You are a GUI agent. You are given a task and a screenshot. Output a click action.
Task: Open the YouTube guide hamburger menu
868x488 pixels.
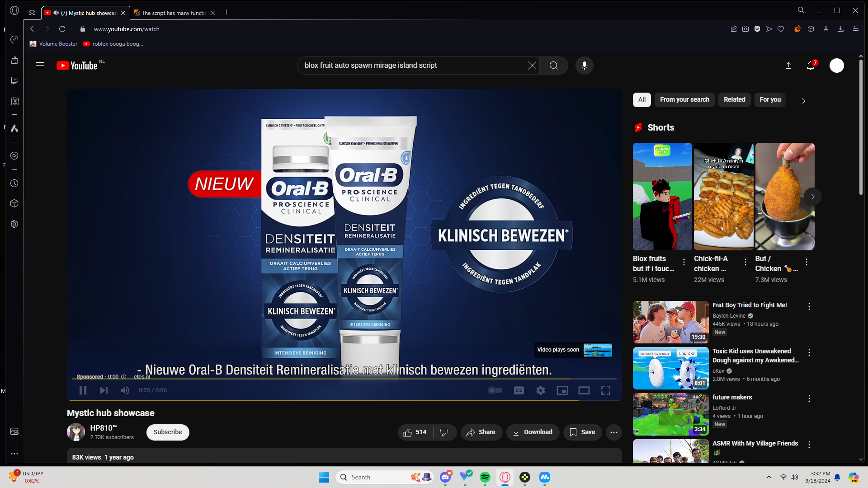[x=40, y=66]
